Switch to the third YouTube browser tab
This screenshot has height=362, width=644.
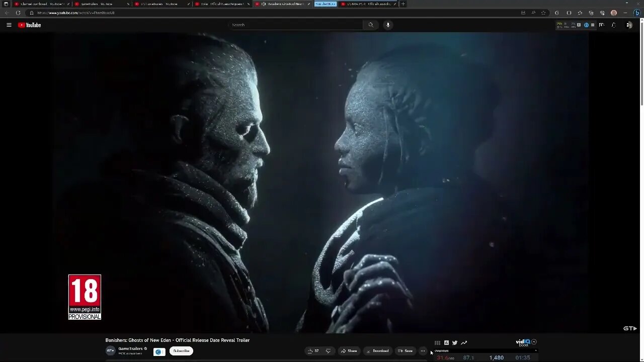pos(161,4)
